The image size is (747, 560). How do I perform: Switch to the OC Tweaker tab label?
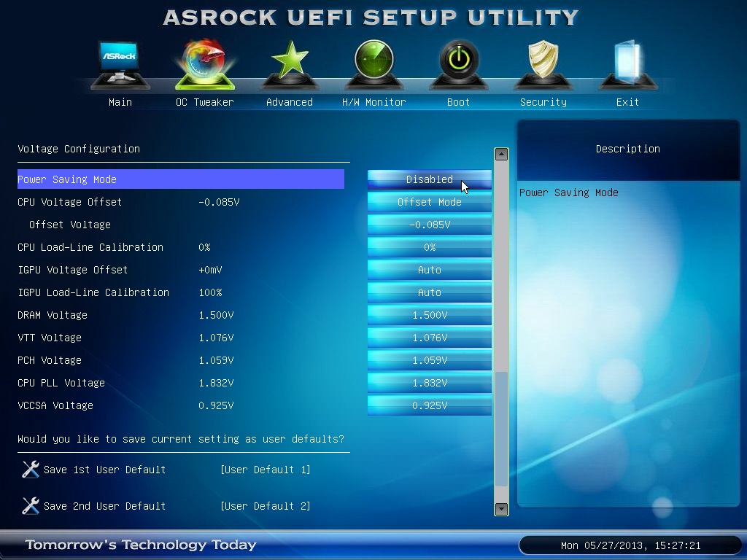tap(205, 102)
